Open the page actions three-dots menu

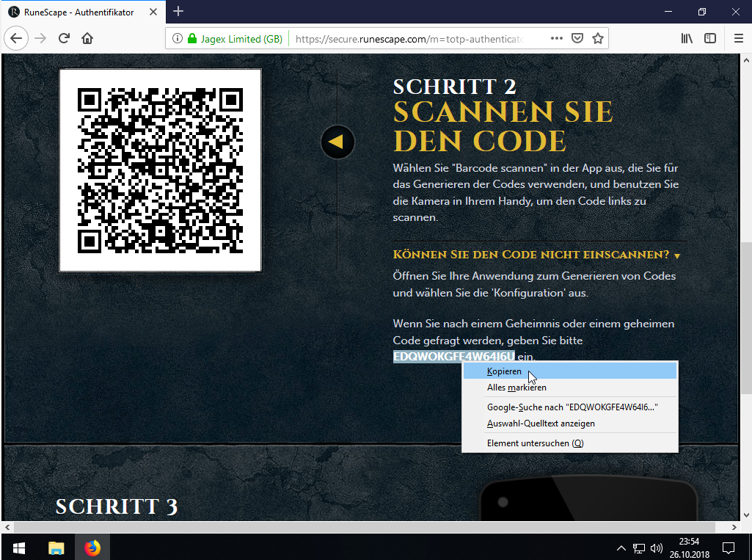(x=556, y=38)
